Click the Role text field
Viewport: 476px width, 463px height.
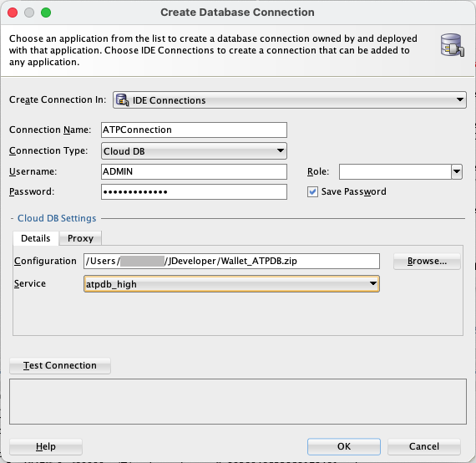point(395,171)
